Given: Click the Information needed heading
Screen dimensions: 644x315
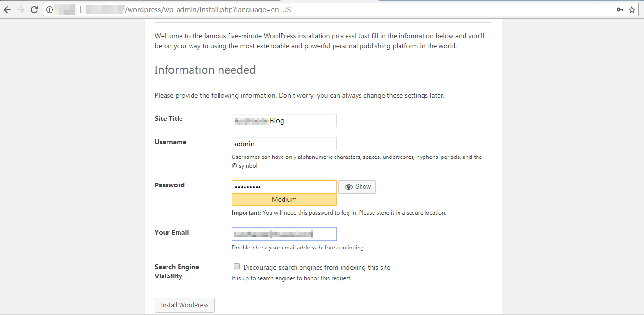Looking at the screenshot, I should point(205,70).
